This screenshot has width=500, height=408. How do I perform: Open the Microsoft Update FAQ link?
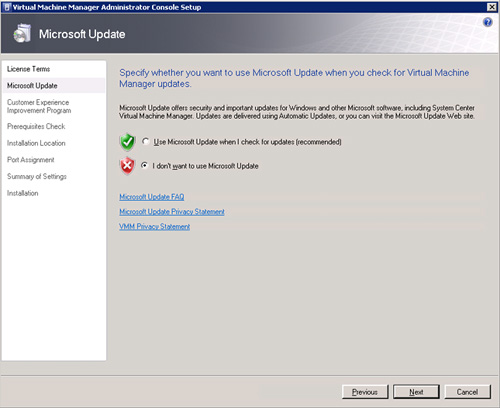(x=152, y=197)
